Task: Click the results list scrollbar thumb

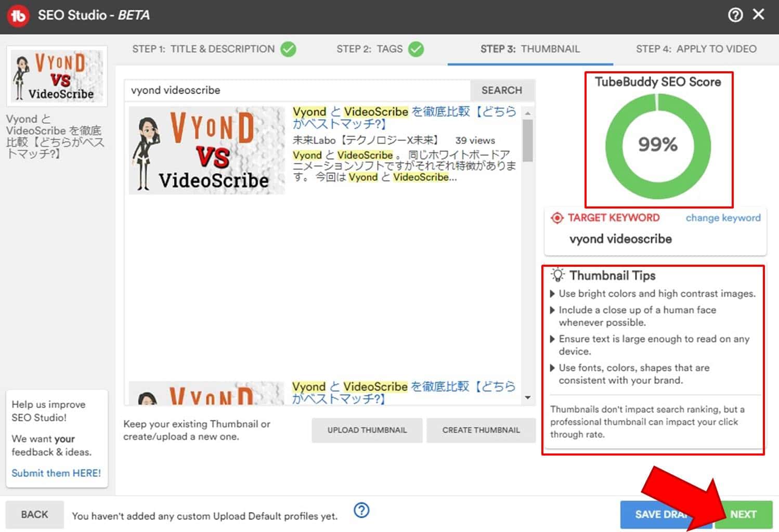Action: [528, 140]
